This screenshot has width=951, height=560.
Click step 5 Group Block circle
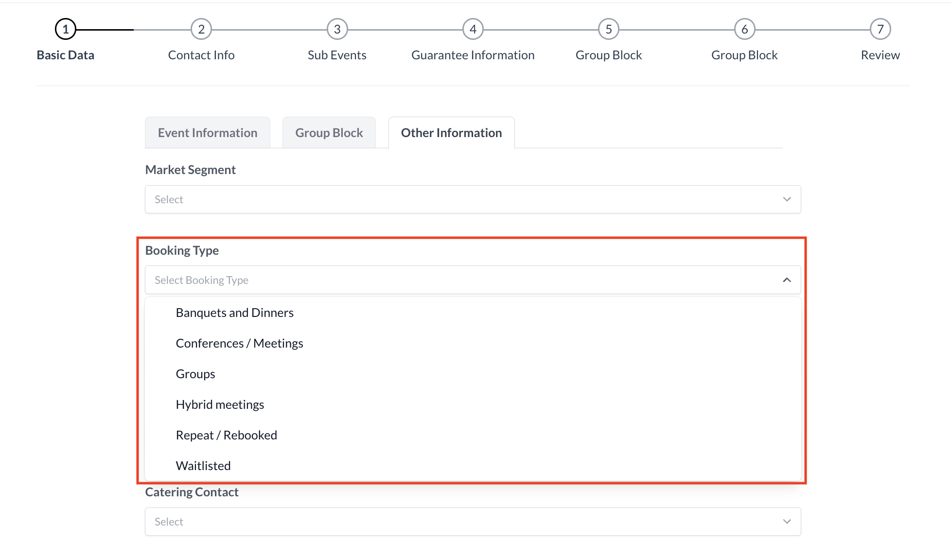coord(608,28)
